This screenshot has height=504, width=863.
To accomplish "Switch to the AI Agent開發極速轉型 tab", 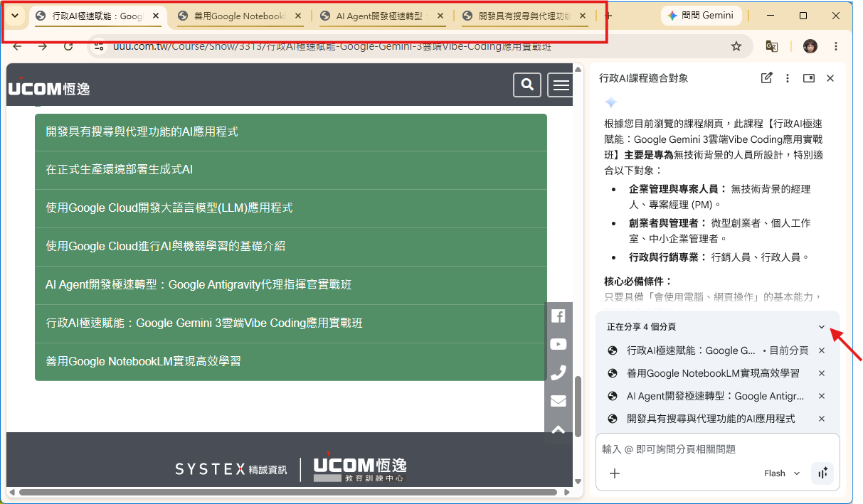I will pyautogui.click(x=383, y=16).
